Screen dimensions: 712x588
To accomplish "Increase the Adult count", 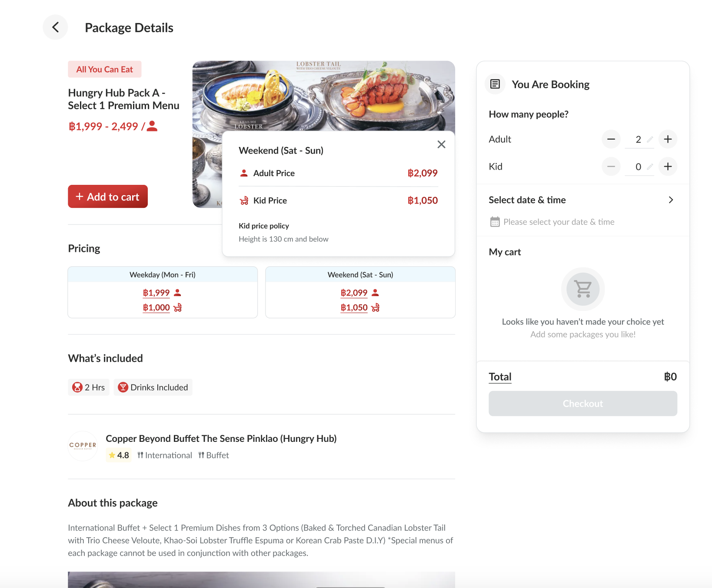I will (x=668, y=139).
